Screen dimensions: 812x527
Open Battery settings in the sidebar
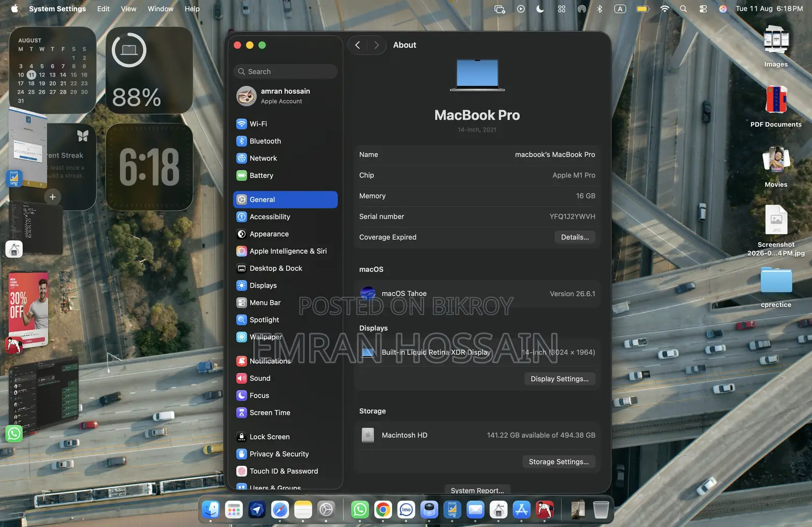coord(285,175)
